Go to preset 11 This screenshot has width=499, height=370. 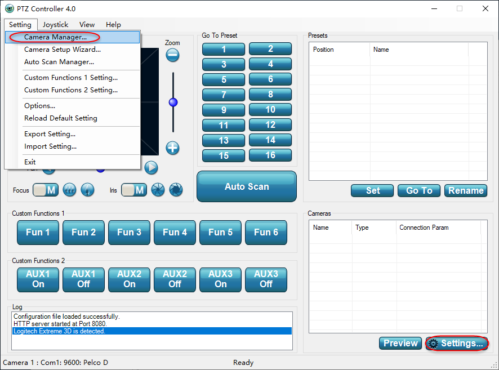pos(224,125)
